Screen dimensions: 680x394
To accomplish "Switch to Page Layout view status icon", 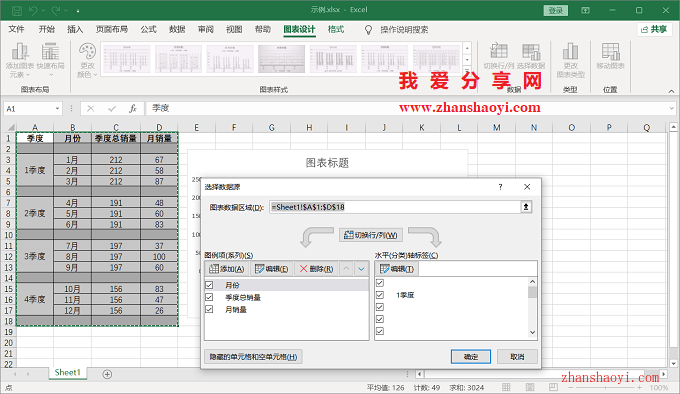I will 530,387.
